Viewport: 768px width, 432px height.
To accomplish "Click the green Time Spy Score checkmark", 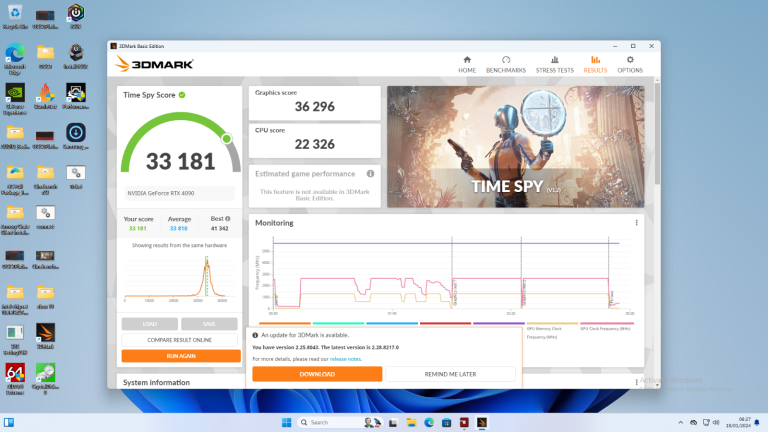I will point(182,95).
